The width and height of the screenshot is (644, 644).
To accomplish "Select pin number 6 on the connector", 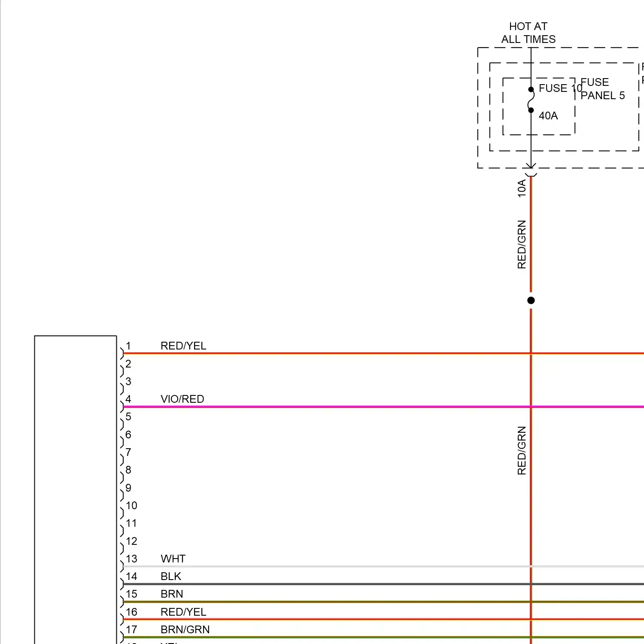I will point(128,434).
